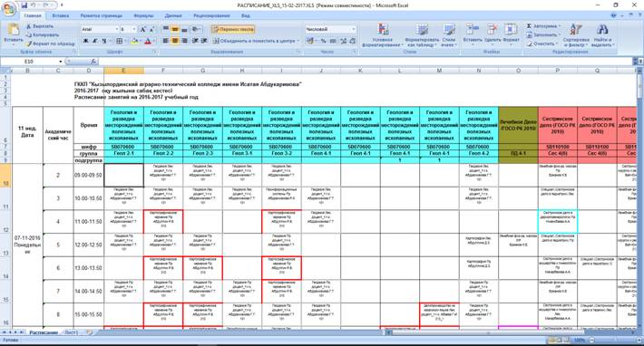Click Sort and Filter (Сортировка) icon
The width and height of the screenshot is (644, 346).
(576, 30)
